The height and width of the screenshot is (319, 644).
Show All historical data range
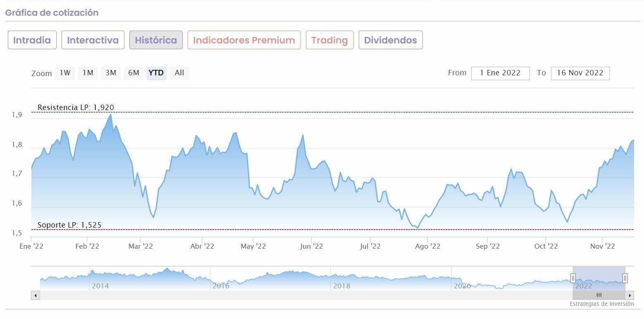click(x=179, y=73)
